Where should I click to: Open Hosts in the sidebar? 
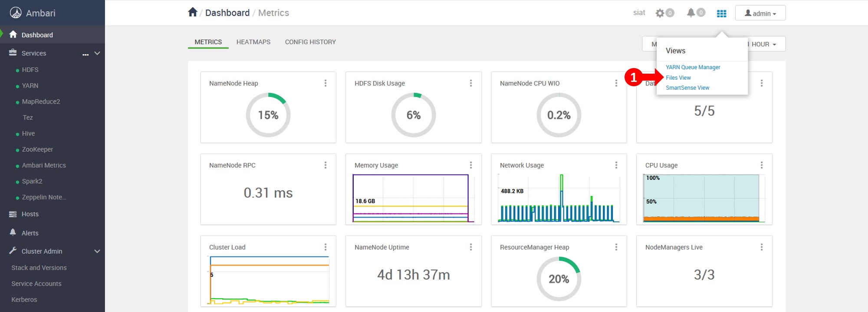click(30, 214)
